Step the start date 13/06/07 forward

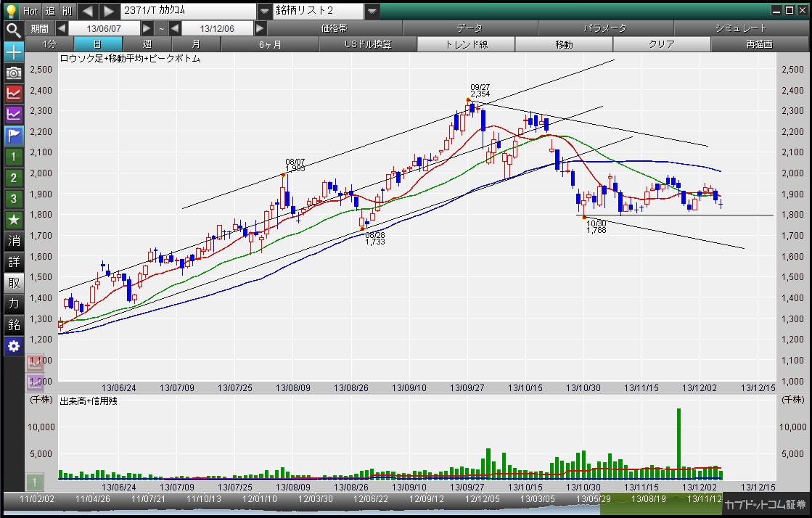coord(147,28)
